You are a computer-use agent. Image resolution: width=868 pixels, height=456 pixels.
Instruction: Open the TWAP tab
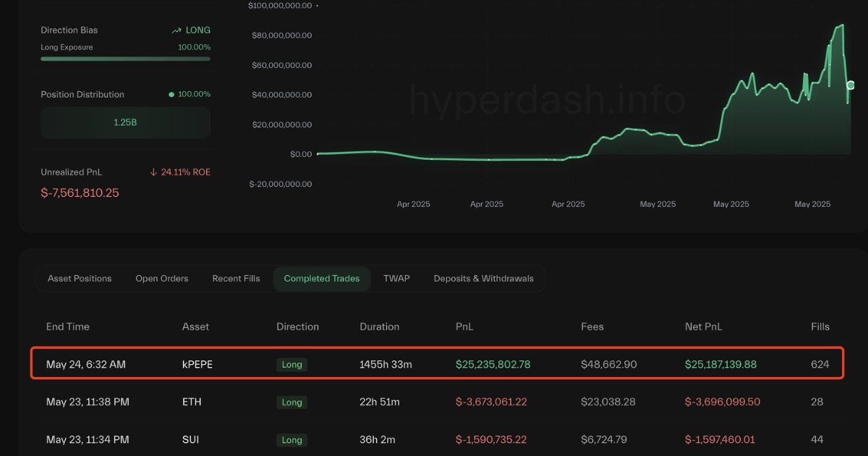(x=396, y=278)
